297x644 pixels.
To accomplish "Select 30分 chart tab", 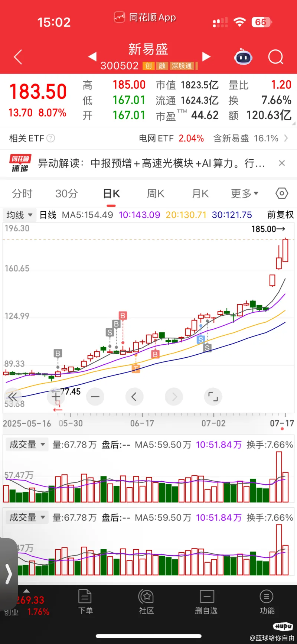I will pos(66,193).
